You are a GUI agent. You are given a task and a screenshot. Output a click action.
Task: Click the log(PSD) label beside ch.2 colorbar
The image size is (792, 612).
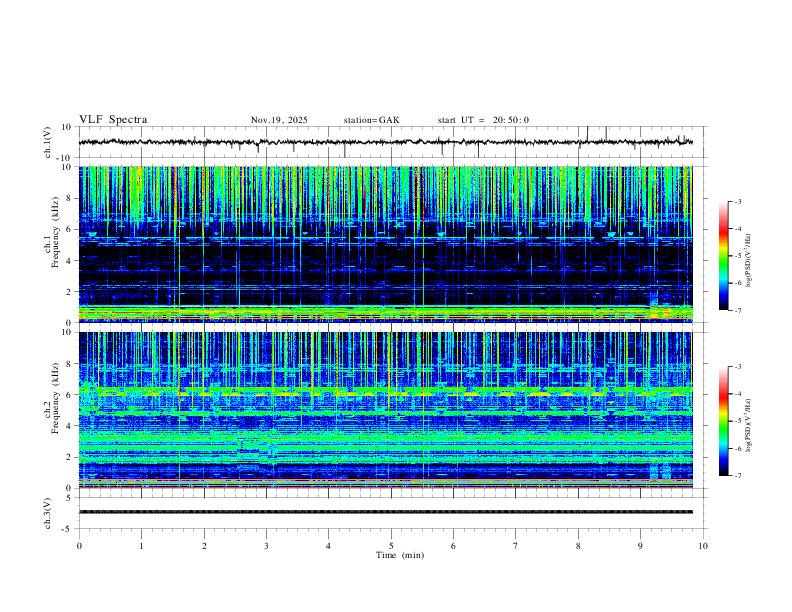749,425
